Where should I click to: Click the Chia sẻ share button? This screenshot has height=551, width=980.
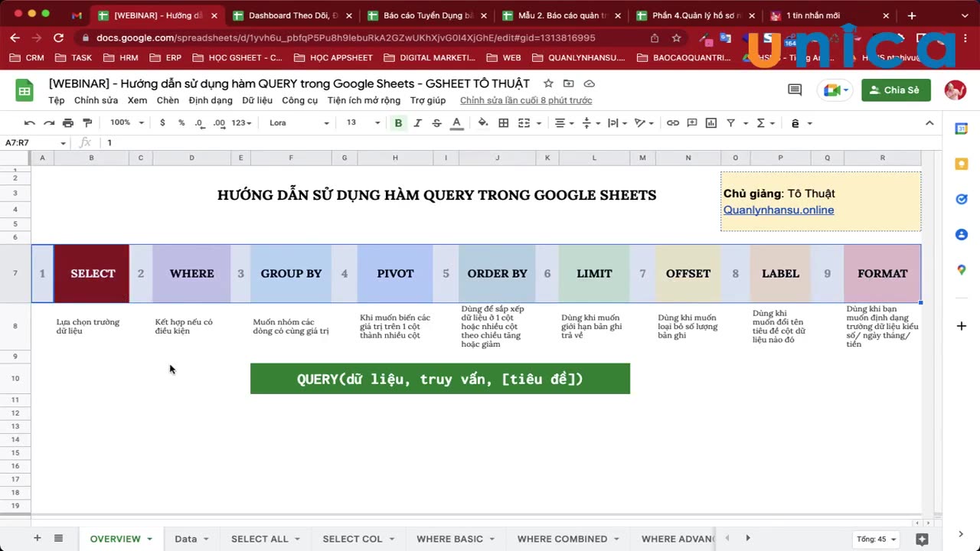coord(896,90)
